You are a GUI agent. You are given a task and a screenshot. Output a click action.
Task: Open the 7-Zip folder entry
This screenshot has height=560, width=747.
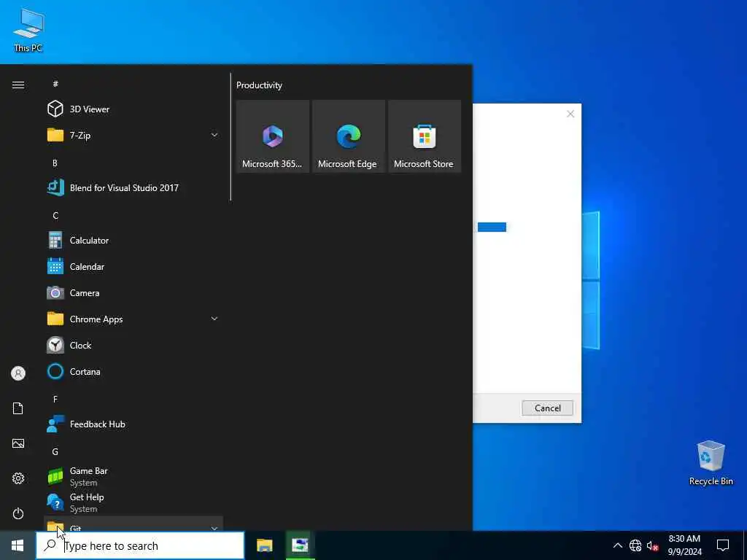click(x=133, y=135)
